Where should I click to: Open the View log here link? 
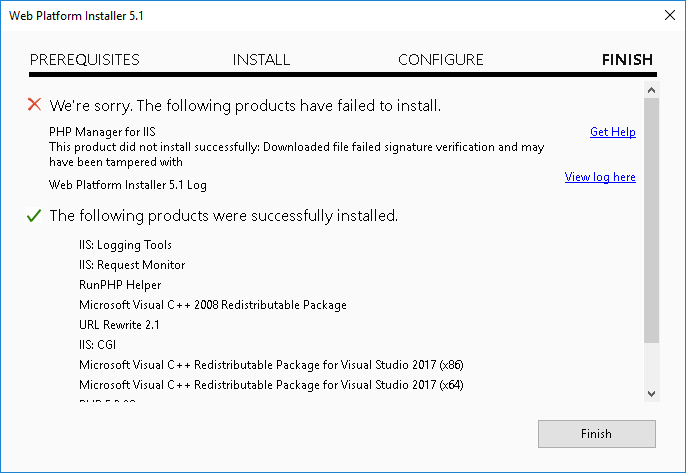point(600,177)
